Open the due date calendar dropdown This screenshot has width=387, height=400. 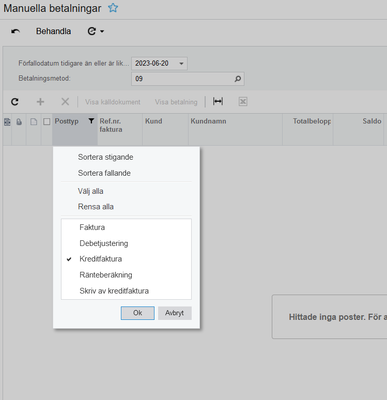pyautogui.click(x=181, y=63)
